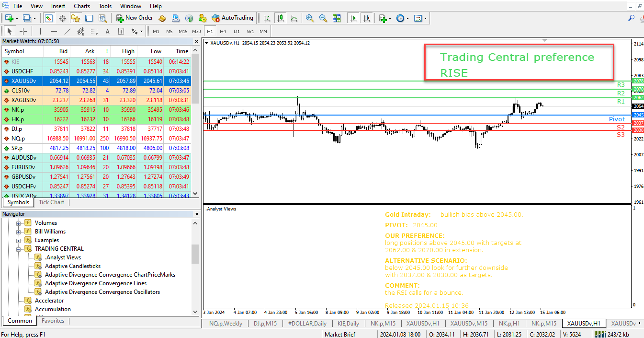Draw a vertical line tool
Image resolution: width=644 pixels, height=338 pixels.
[41, 31]
